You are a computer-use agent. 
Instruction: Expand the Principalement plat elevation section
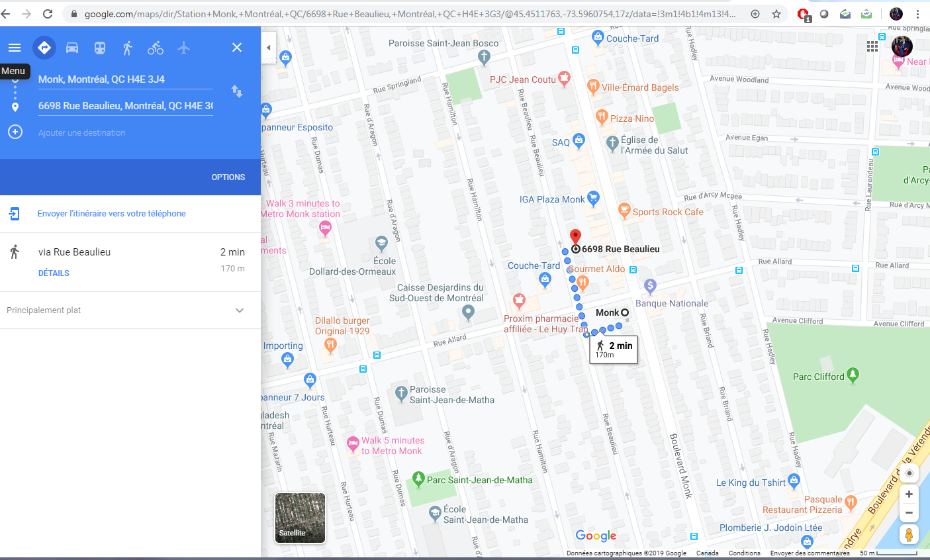[x=240, y=310]
